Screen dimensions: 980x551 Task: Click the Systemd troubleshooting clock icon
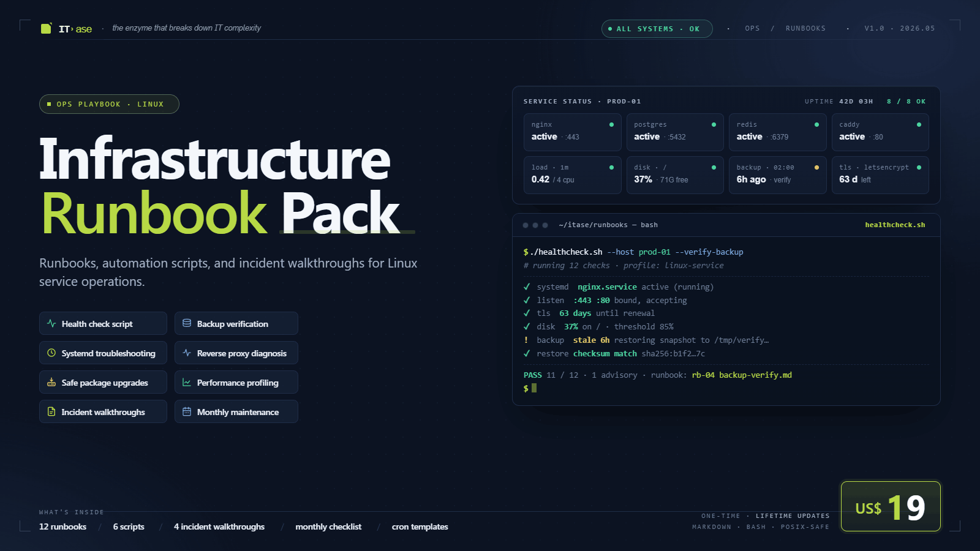point(51,353)
